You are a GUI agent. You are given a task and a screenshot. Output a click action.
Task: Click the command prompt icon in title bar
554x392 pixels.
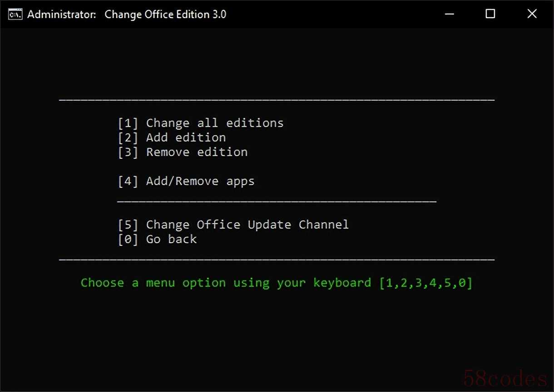tap(15, 14)
